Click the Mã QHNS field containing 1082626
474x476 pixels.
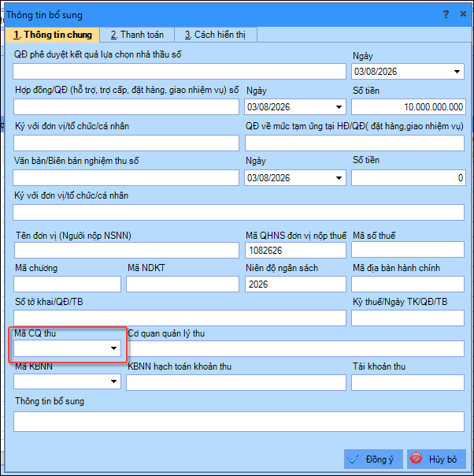(x=295, y=250)
